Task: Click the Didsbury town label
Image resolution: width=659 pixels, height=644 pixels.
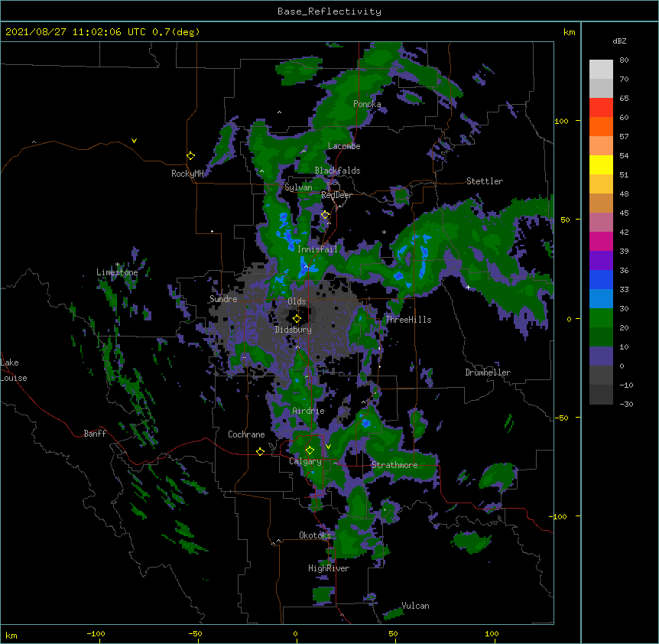Action: coord(294,330)
